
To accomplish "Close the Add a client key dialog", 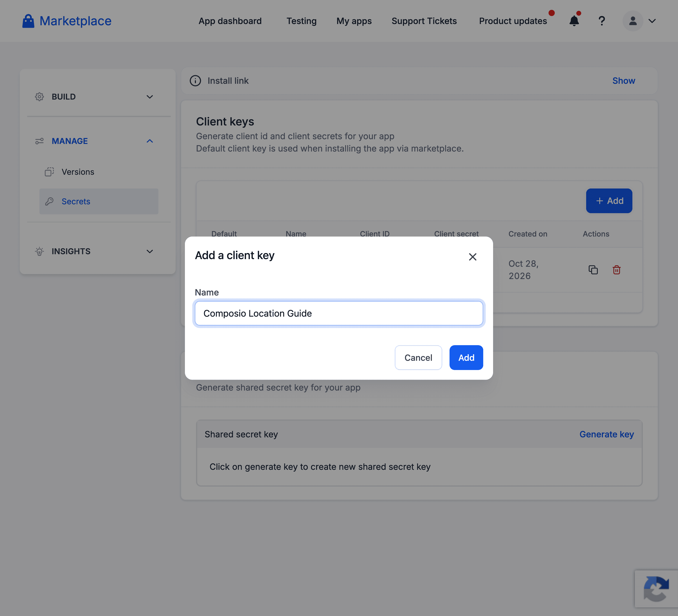I will (473, 257).
